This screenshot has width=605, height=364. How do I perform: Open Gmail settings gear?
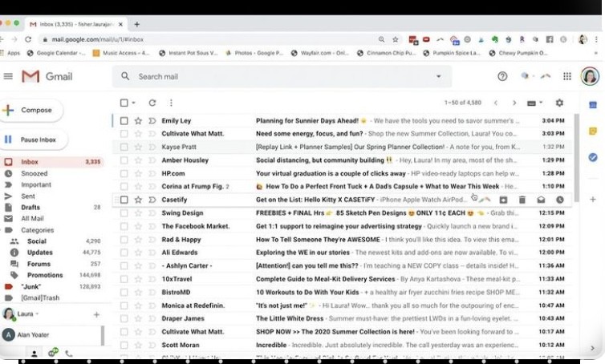coord(559,103)
